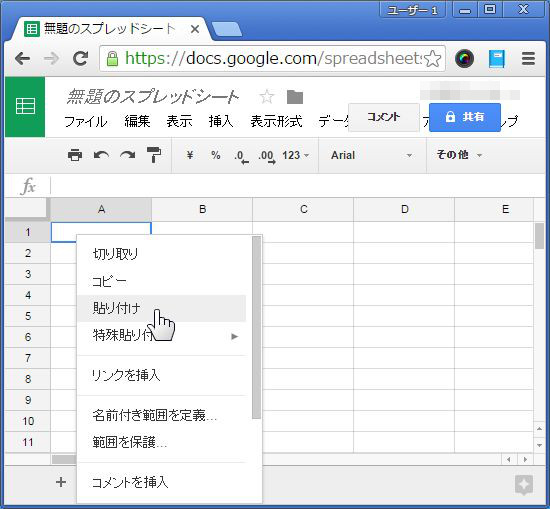This screenshot has height=509, width=550.
Task: Choose コピー in context menu
Action: tap(162, 281)
